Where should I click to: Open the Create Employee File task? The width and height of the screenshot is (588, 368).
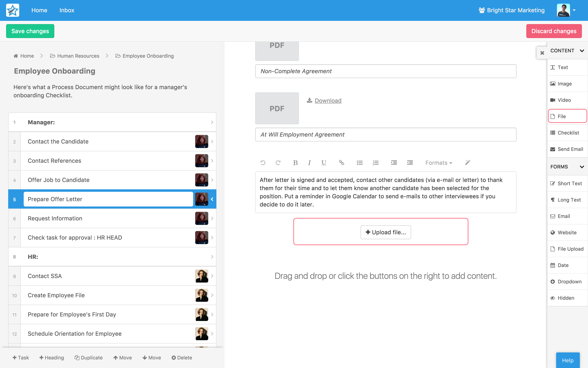click(112, 295)
